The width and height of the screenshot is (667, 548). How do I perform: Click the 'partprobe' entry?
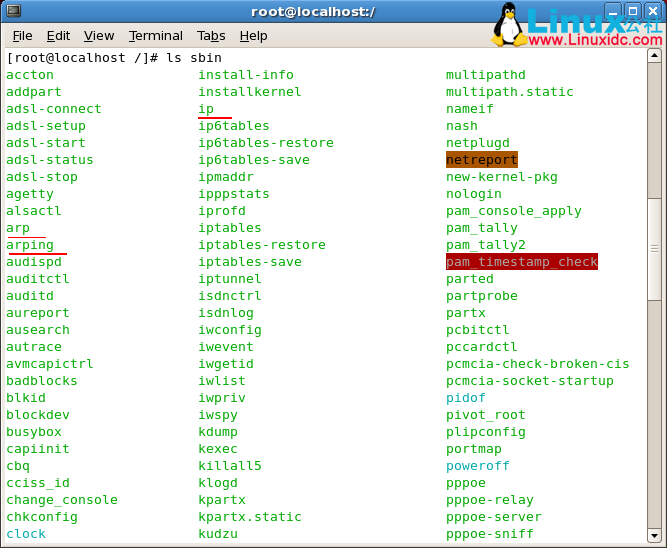pyautogui.click(x=482, y=296)
